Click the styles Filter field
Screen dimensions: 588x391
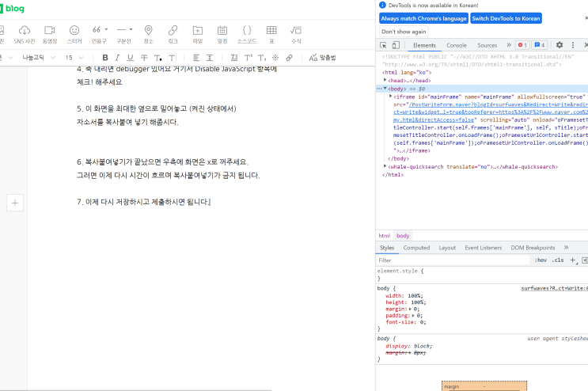pos(452,260)
